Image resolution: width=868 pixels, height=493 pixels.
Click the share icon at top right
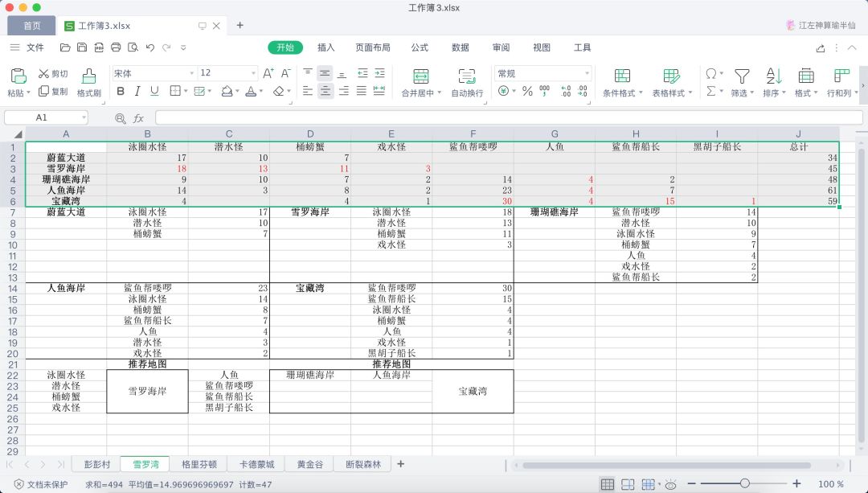821,48
